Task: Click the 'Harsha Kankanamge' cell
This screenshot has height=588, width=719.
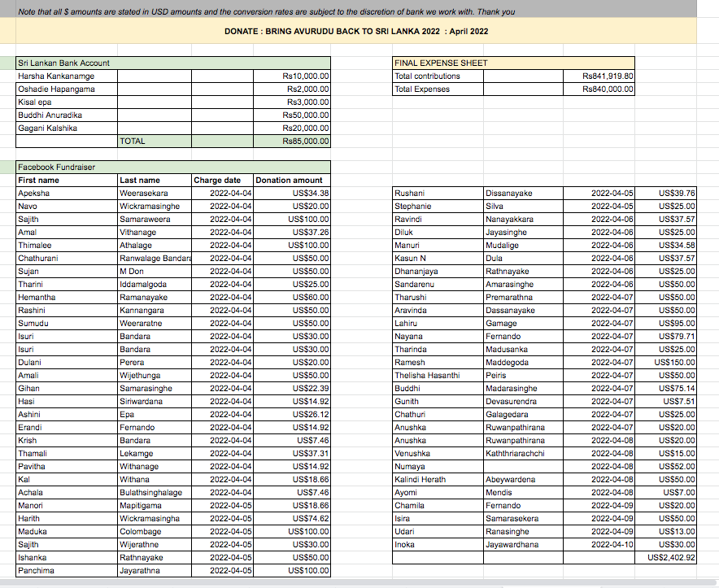Action: click(67, 76)
